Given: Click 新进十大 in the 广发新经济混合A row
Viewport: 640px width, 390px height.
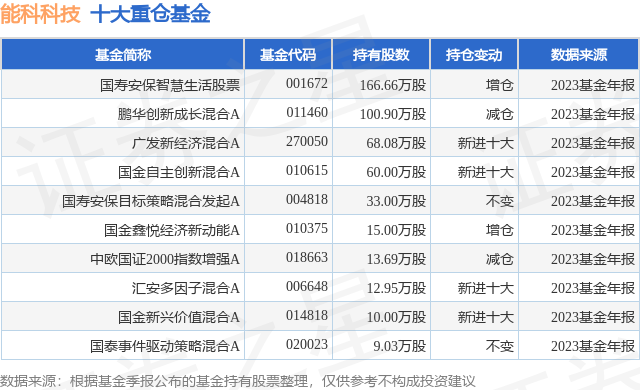Looking at the screenshot, I should pyautogui.click(x=486, y=143).
